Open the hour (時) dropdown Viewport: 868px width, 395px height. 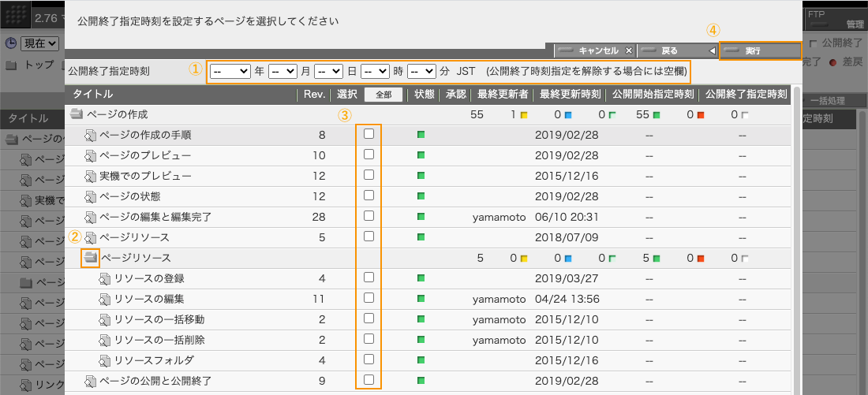(x=376, y=72)
